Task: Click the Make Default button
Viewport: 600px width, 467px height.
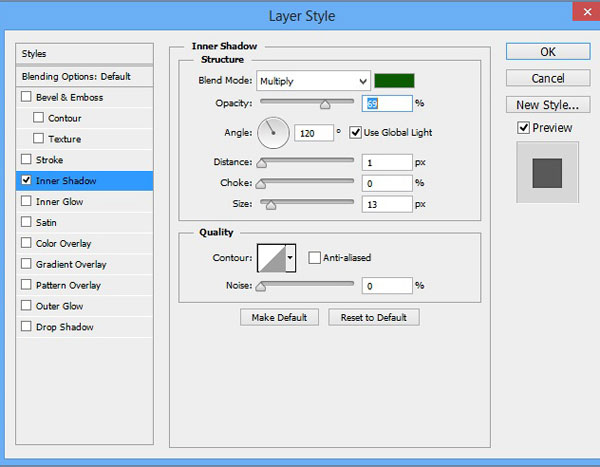Action: click(x=280, y=317)
